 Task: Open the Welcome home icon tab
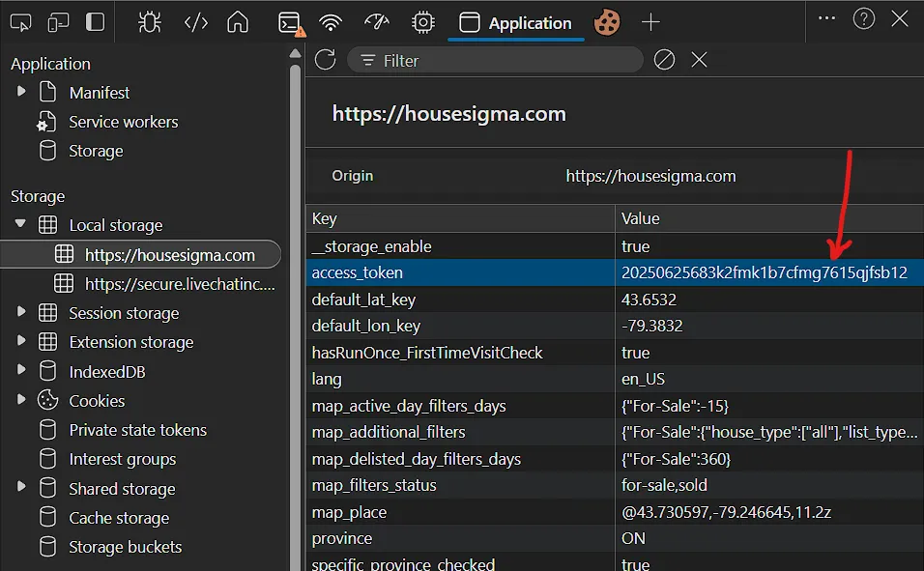pos(238,22)
